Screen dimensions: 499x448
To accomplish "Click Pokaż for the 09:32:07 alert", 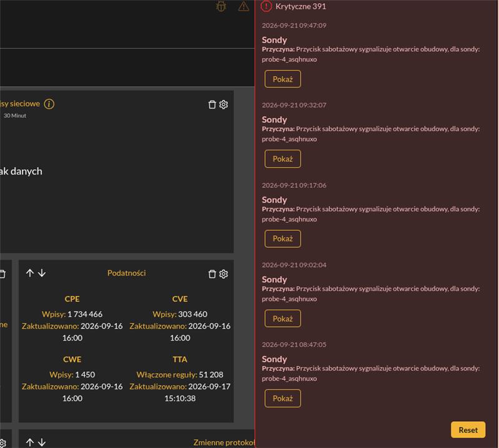I will [x=283, y=159].
